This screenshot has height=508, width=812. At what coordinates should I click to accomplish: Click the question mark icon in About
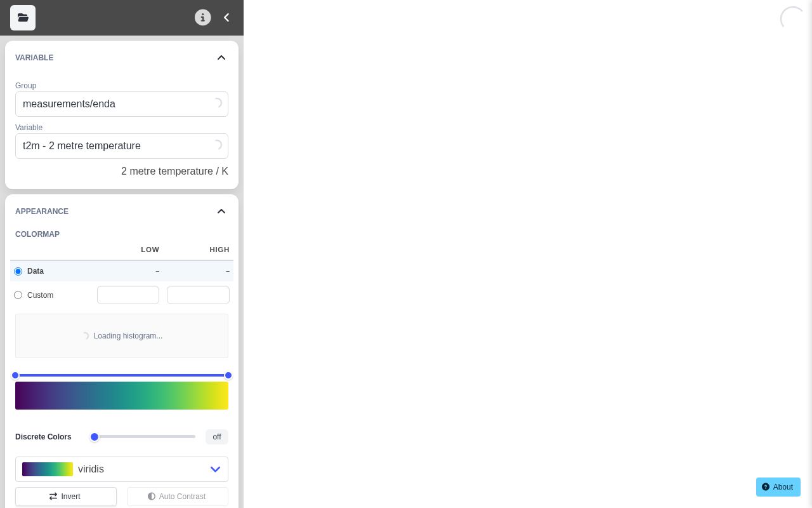[766, 487]
